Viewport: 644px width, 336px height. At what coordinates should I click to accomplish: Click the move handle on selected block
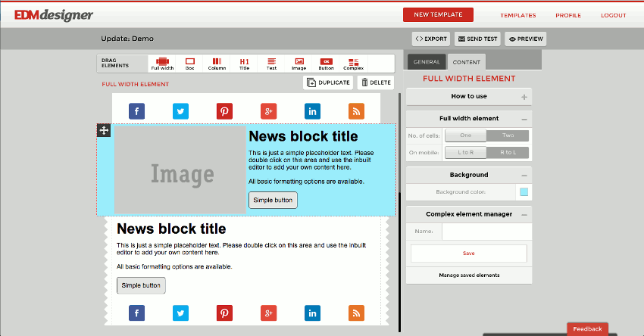(x=104, y=130)
